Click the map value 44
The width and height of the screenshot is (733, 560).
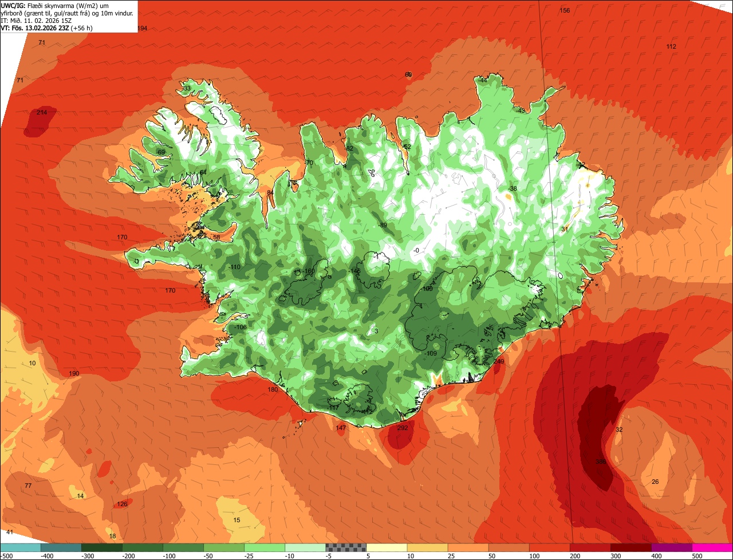coord(483,81)
